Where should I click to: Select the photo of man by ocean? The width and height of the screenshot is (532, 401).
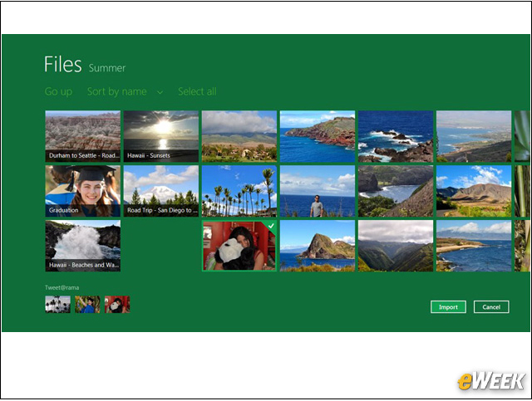click(318, 191)
